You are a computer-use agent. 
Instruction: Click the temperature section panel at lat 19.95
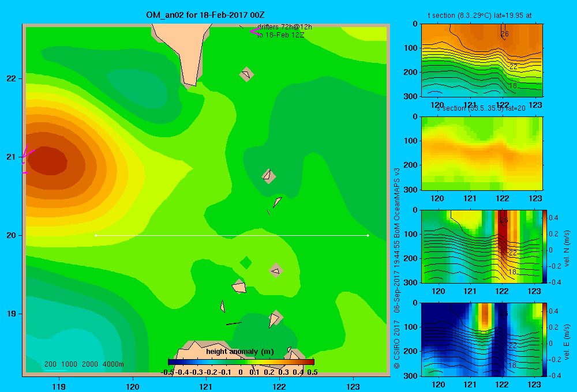[x=482, y=61]
